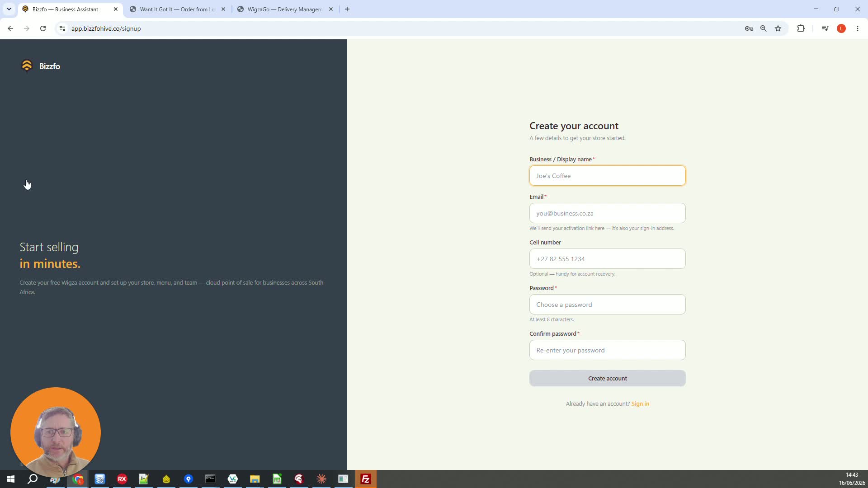
Task: Open the password manager key icon
Action: coord(749,28)
